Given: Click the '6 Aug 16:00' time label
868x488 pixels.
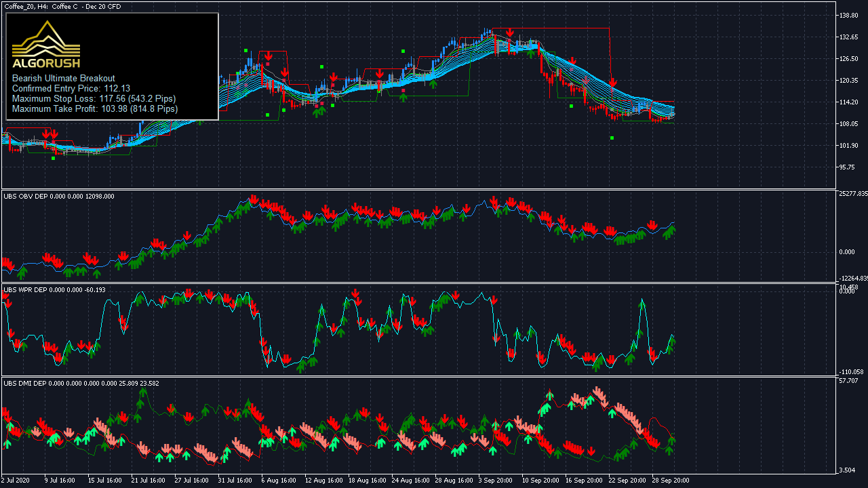Looking at the screenshot, I should pos(278,480).
